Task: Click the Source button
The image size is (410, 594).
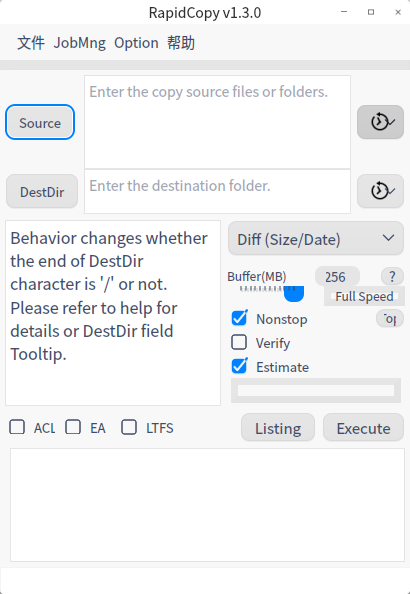Action: 40,122
